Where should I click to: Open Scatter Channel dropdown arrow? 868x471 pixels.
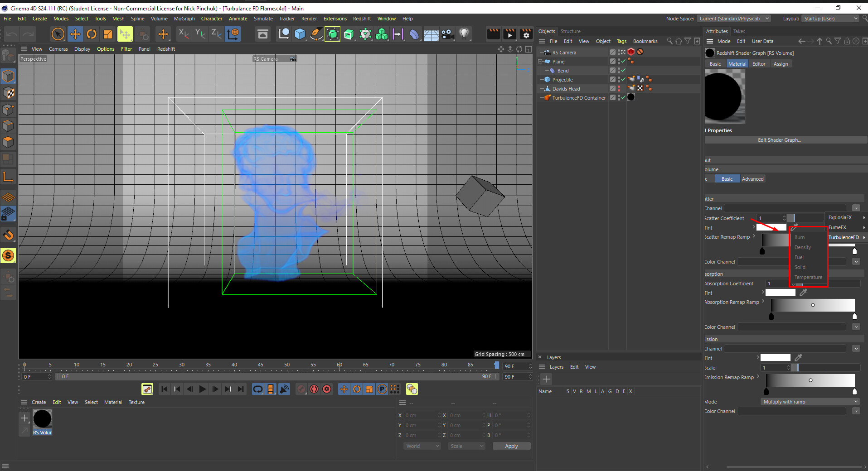(x=856, y=208)
